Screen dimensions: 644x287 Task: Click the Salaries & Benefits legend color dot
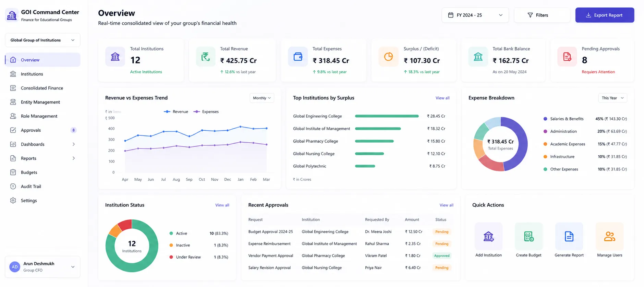click(x=545, y=119)
